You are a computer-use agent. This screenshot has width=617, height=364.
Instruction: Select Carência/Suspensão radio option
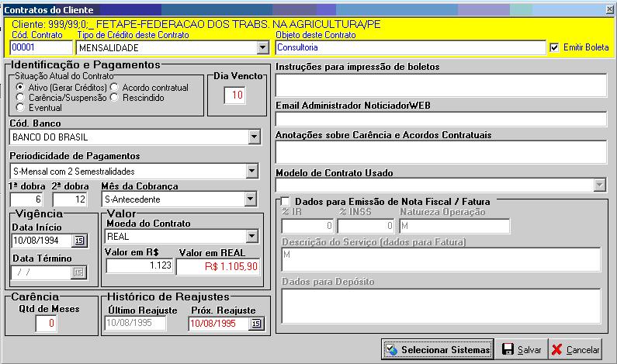pyautogui.click(x=20, y=98)
